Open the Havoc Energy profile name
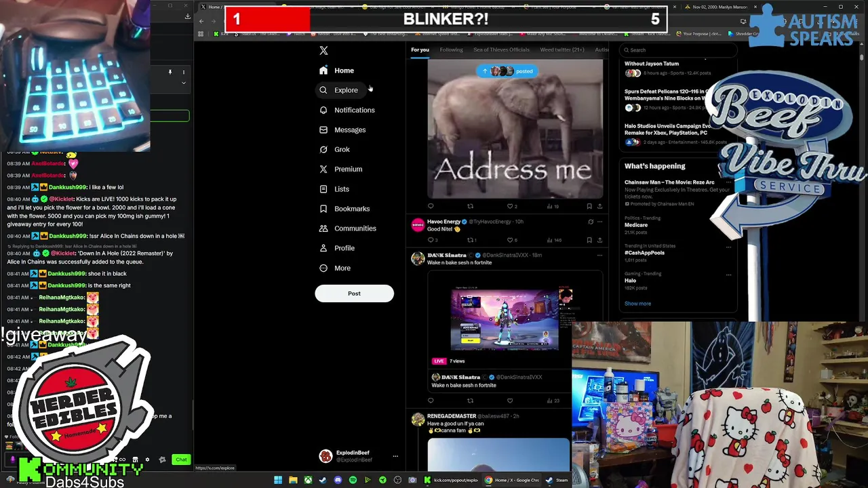The width and height of the screenshot is (868, 488). (443, 222)
